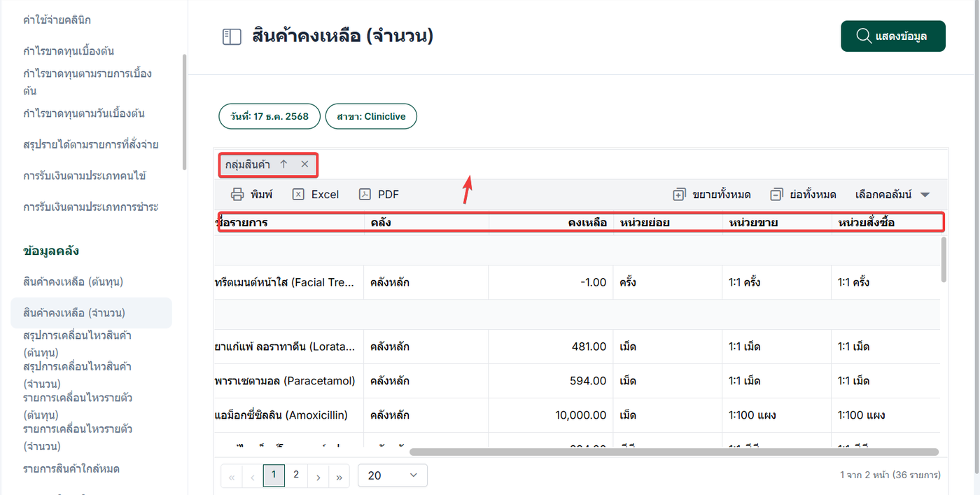Click the 1:100 แผง cell under หน่วยขาย
The width and height of the screenshot is (980, 495).
point(777,415)
